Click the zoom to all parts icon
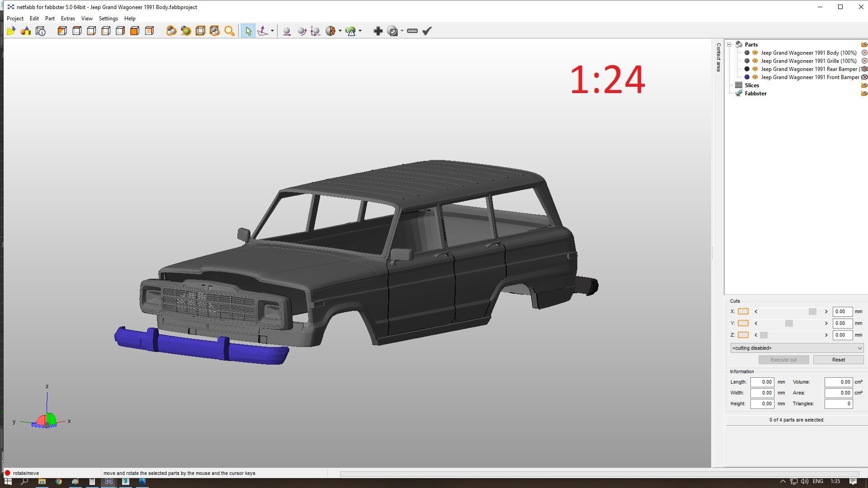868x488 pixels. (x=185, y=31)
